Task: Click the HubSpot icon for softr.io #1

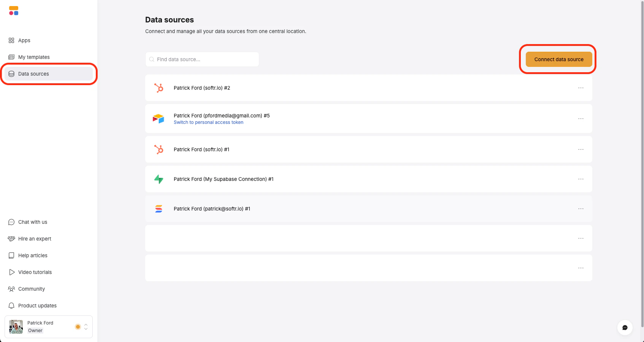Action: tap(159, 149)
